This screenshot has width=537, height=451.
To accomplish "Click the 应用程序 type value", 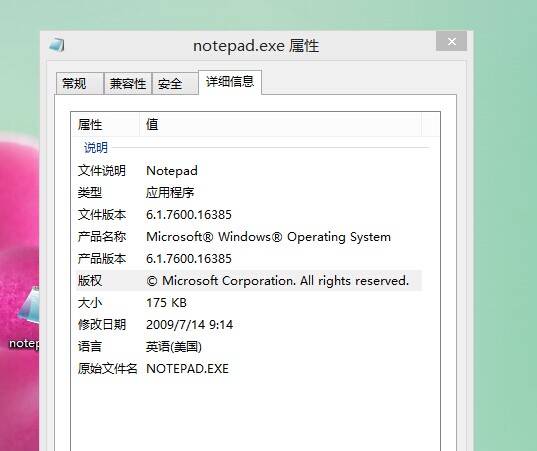I will pos(170,193).
